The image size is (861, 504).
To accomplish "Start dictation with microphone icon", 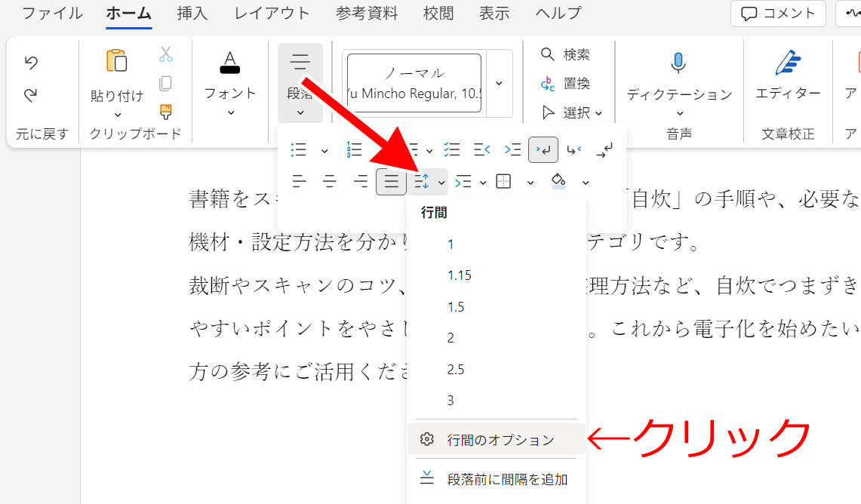I will pyautogui.click(x=678, y=63).
